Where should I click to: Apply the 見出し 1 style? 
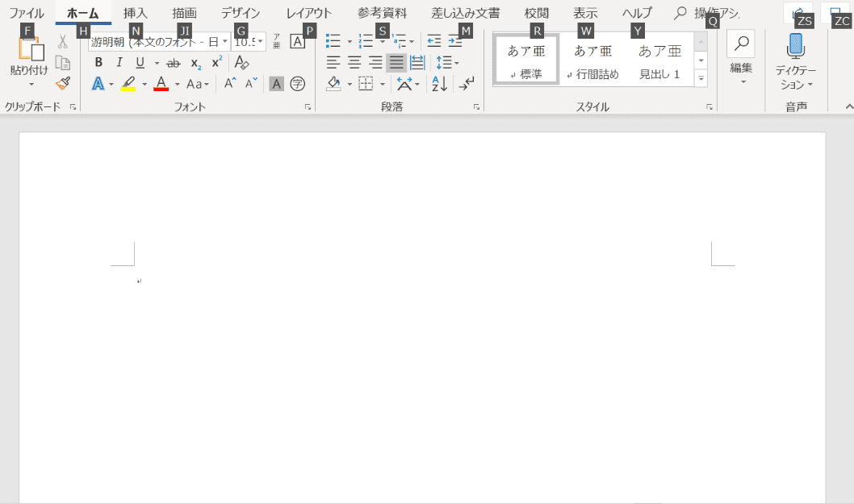coord(659,60)
